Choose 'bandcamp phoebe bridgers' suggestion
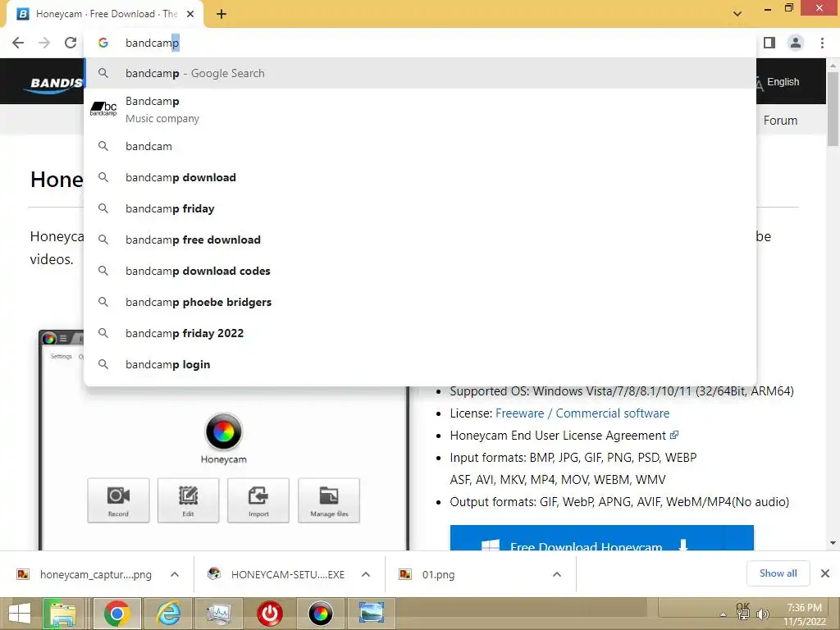 coord(420,302)
